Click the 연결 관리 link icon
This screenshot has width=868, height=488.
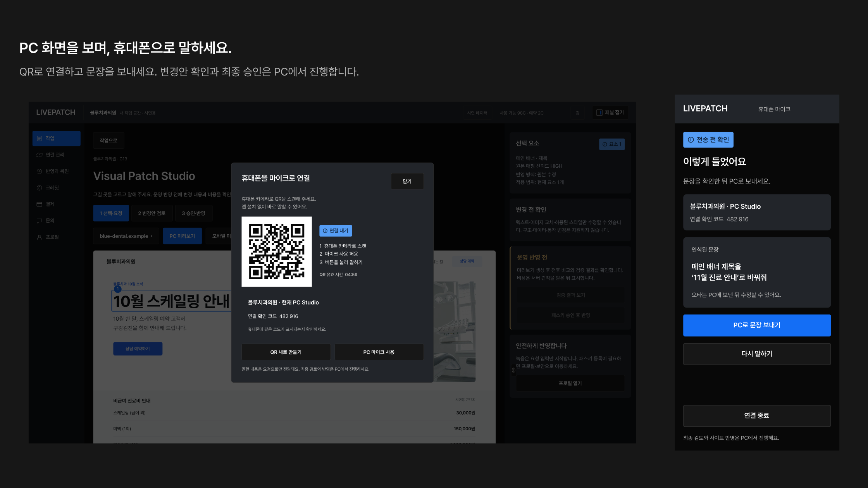click(39, 155)
